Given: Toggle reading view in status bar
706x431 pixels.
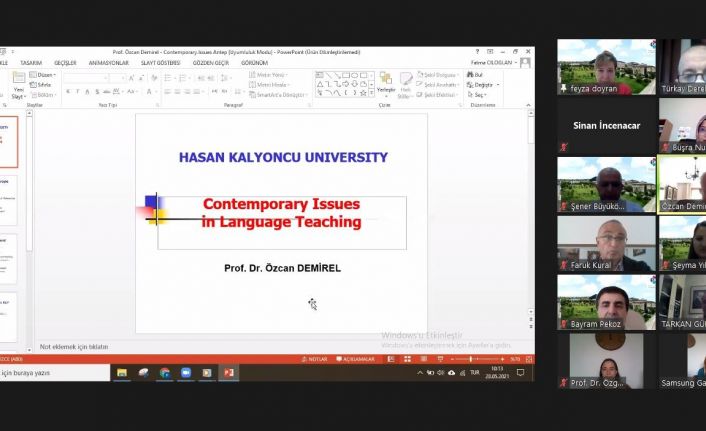Looking at the screenshot, I should click(x=424, y=359).
